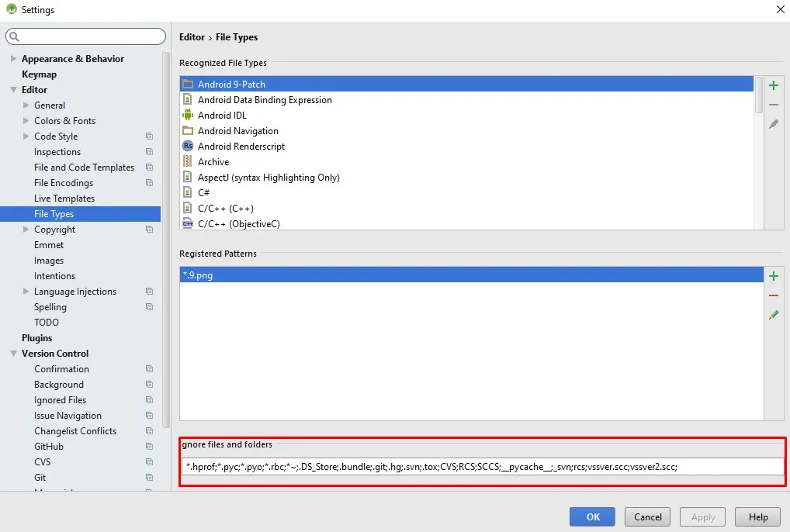Click the Android IDL robot icon

(x=188, y=115)
